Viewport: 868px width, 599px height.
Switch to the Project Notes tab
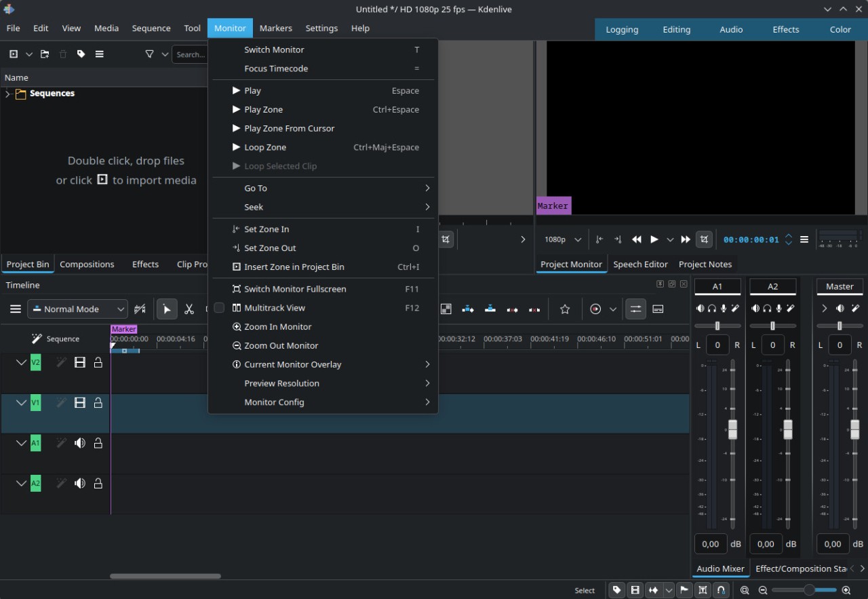tap(705, 265)
